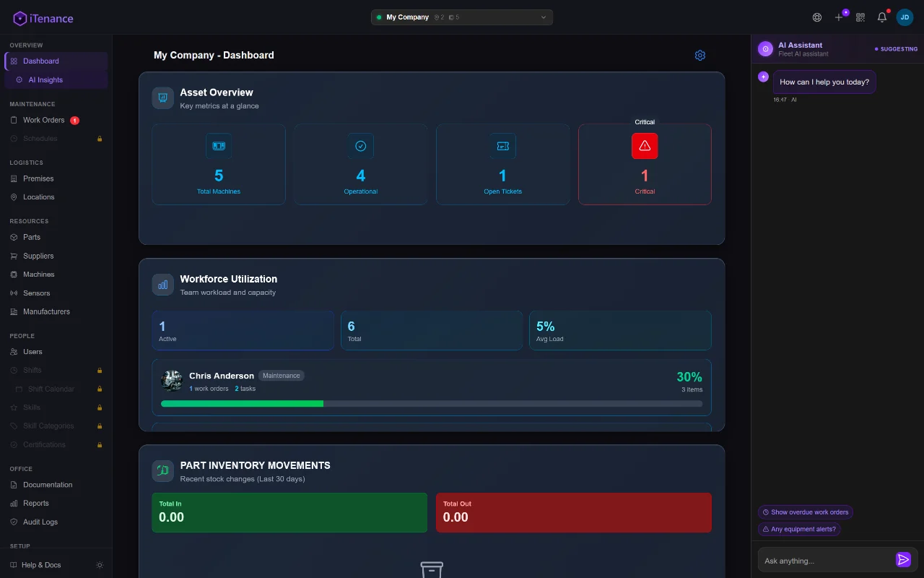Open dashboard settings gear icon
This screenshot has width=924, height=578.
(x=700, y=55)
